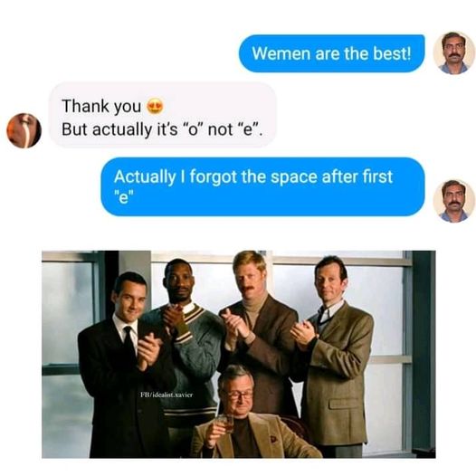The width and height of the screenshot is (476, 476).
Task: Select the "Thank you" reply bubble
Action: point(163,115)
